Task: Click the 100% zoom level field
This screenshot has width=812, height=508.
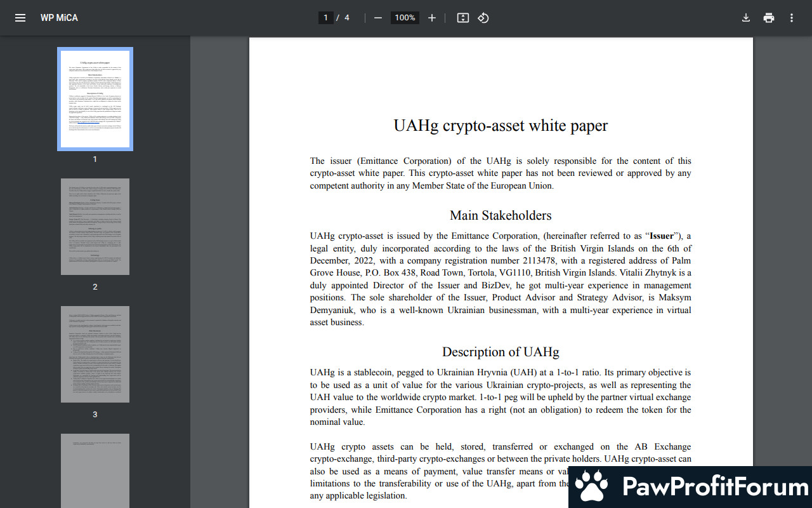Action: [405, 18]
